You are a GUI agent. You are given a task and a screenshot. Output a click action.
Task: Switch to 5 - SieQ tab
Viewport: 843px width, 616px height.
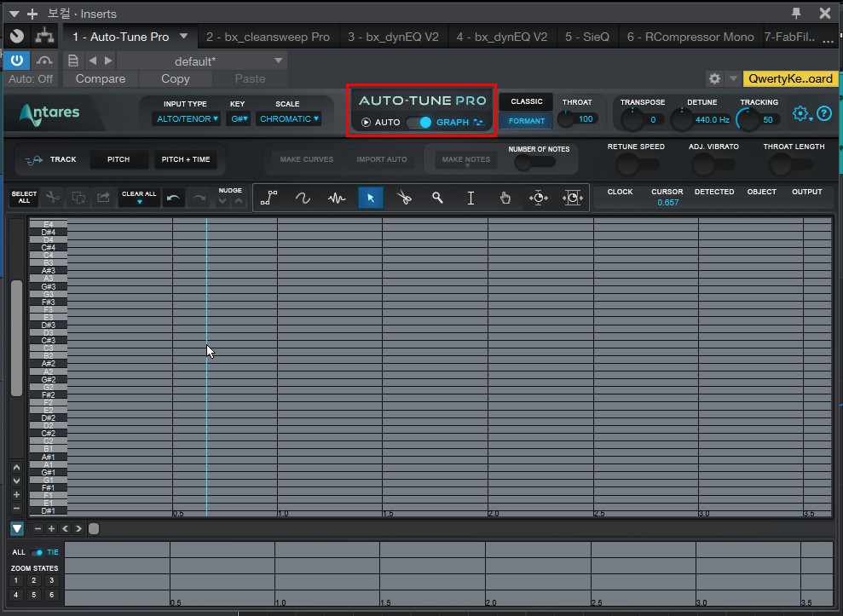point(587,37)
